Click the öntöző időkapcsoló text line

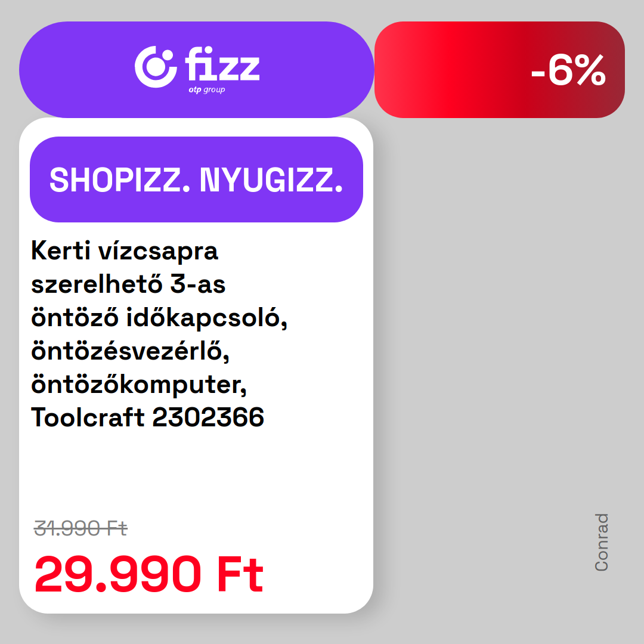[x=159, y=317]
